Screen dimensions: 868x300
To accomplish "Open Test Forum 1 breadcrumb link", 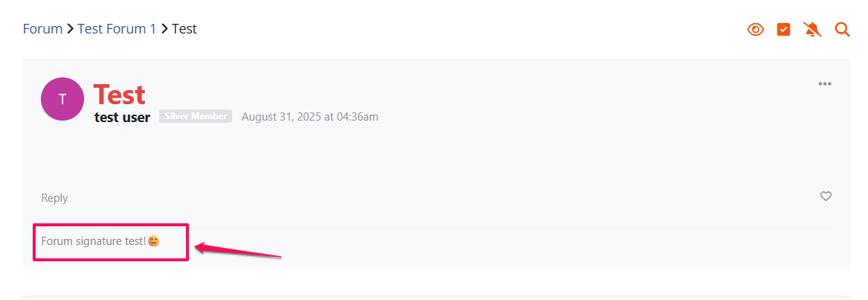I will click(x=117, y=29).
